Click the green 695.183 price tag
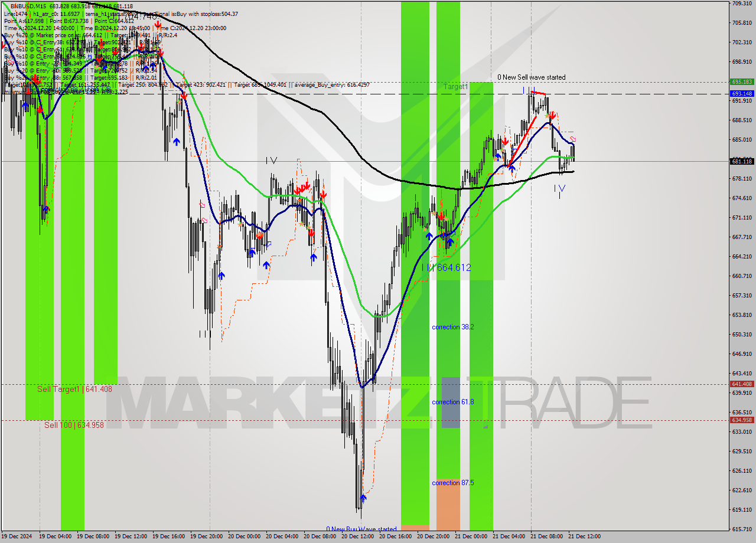The height and width of the screenshot is (543, 756). tap(742, 82)
